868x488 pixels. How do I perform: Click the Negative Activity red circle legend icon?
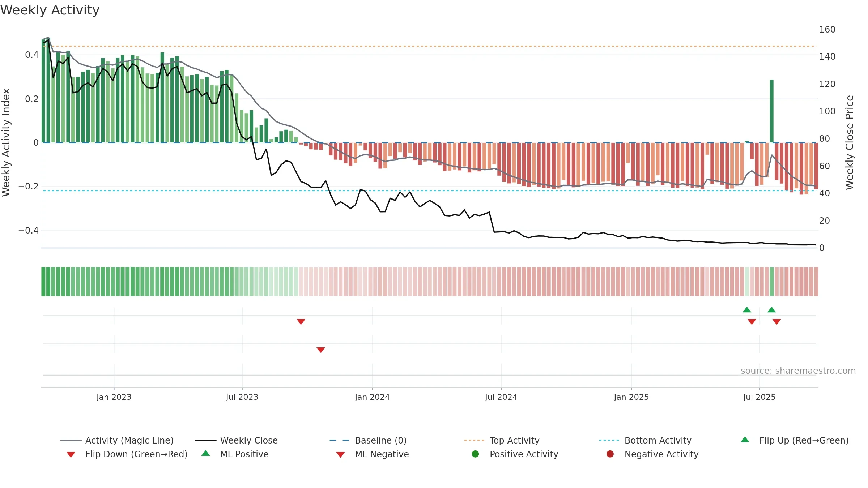click(x=610, y=454)
